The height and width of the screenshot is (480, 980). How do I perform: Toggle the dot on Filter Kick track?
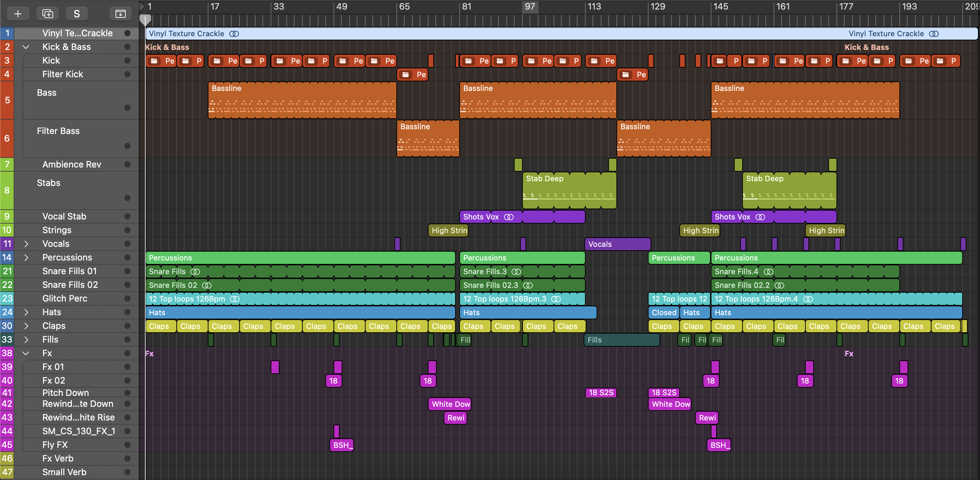127,74
